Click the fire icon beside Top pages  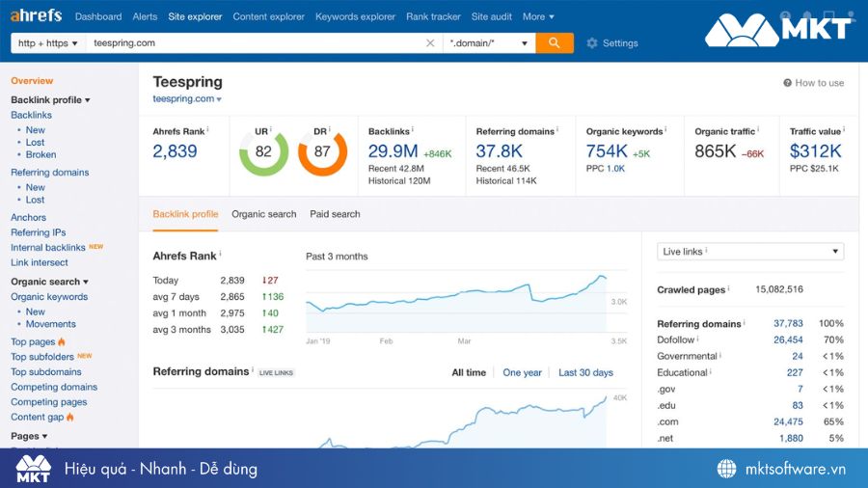[x=62, y=341]
